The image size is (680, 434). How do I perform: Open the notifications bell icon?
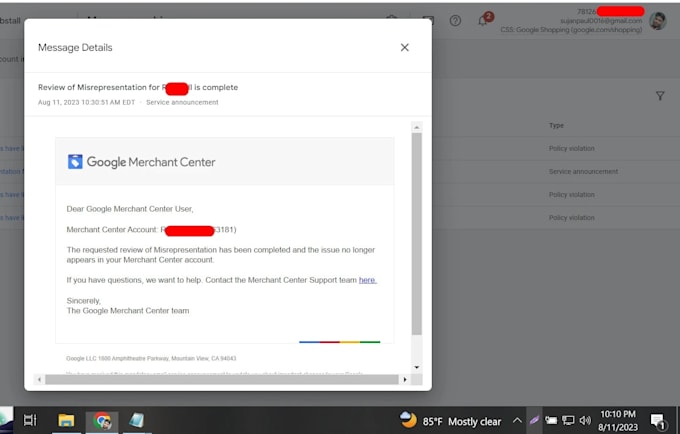483,20
